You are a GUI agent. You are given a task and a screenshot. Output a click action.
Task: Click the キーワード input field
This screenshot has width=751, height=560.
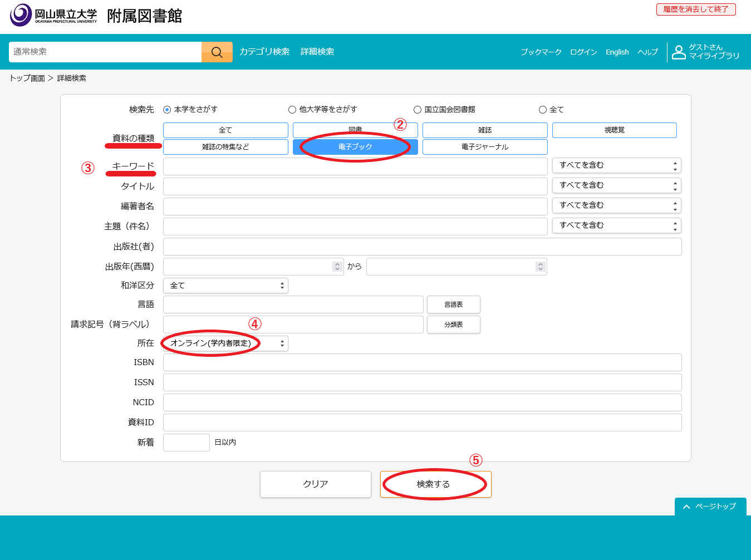point(355,166)
